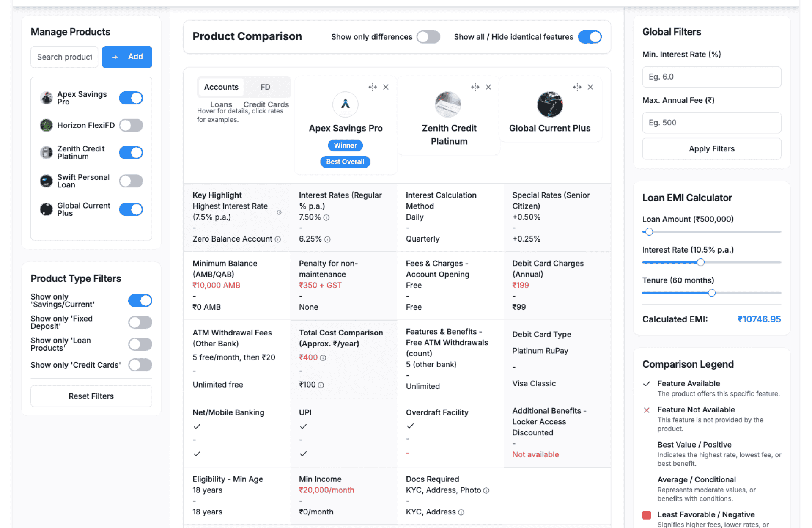The width and height of the screenshot is (812, 528).
Task: Select the Credit Cards tab
Action: point(266,104)
